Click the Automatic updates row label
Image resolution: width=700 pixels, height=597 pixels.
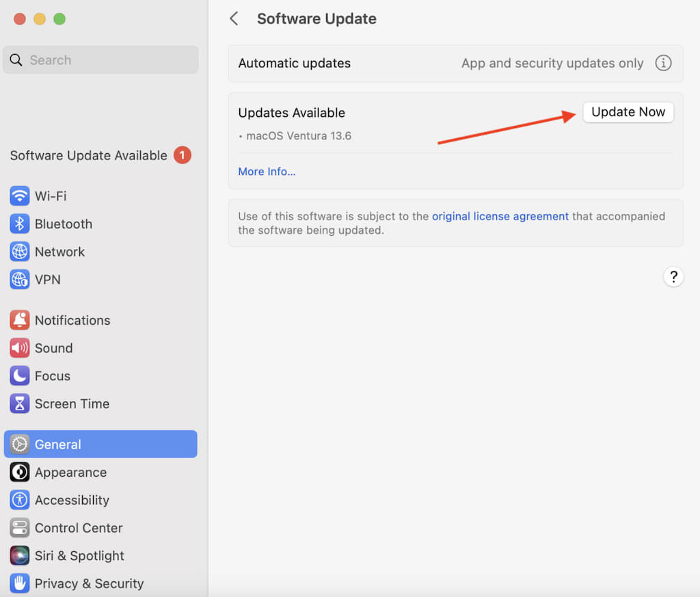[x=294, y=63]
